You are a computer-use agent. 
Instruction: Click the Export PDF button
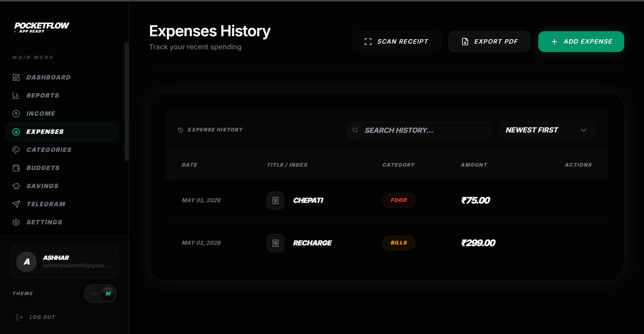tap(489, 42)
